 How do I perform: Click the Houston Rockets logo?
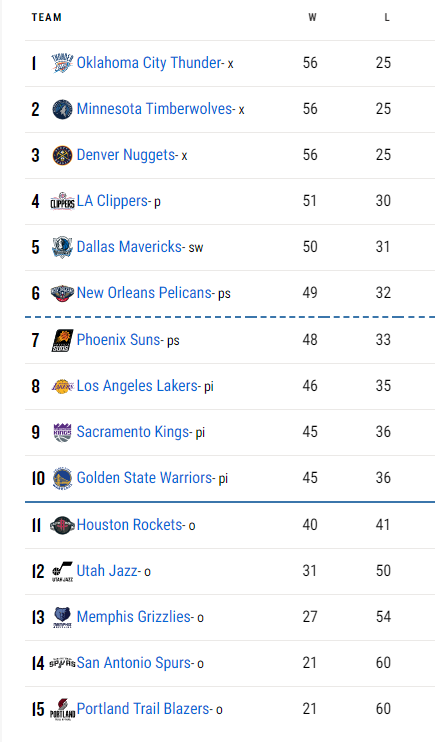62,525
